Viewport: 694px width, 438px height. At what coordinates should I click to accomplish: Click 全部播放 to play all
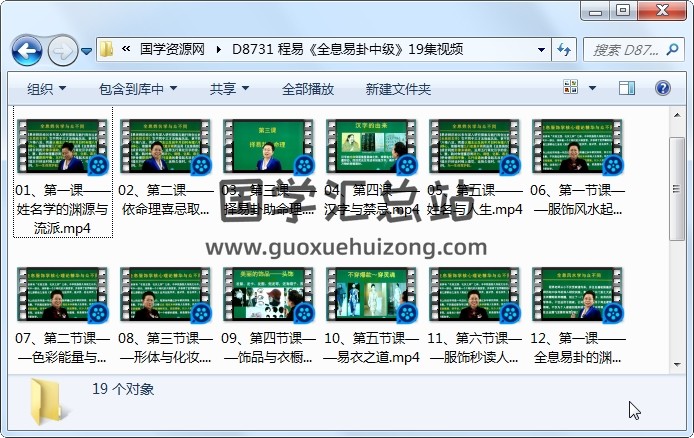click(308, 89)
